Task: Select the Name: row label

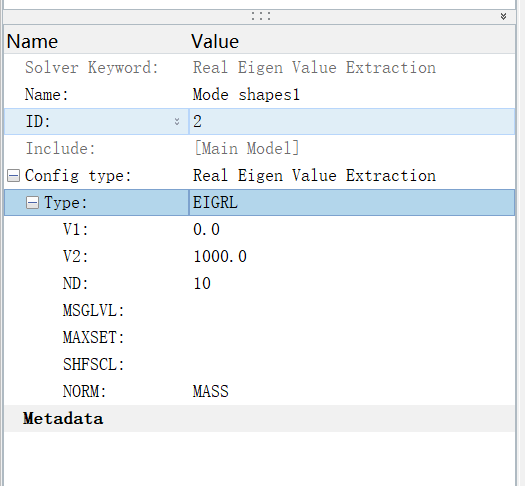Action: pyautogui.click(x=47, y=94)
